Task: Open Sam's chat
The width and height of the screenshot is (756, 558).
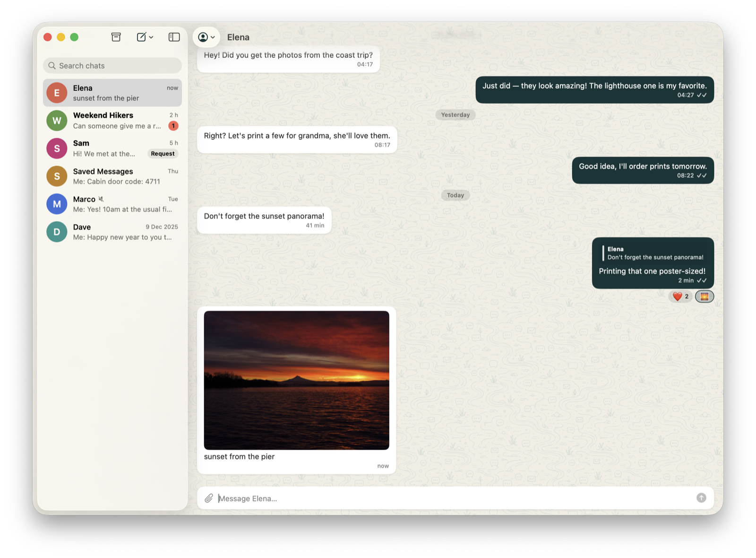Action: [112, 148]
